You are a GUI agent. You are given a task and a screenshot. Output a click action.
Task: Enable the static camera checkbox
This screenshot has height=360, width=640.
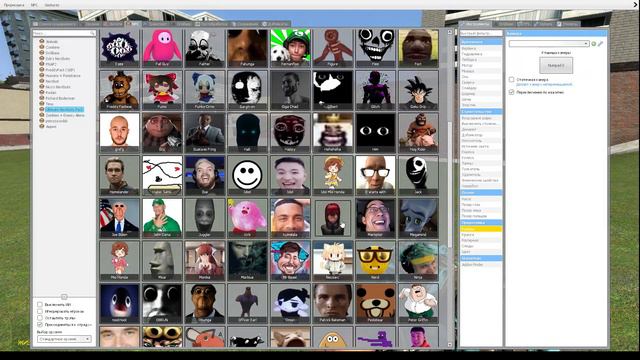pyautogui.click(x=511, y=80)
